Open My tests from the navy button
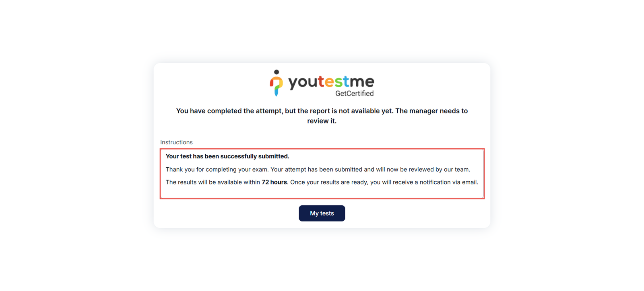644x291 pixels. pyautogui.click(x=322, y=213)
